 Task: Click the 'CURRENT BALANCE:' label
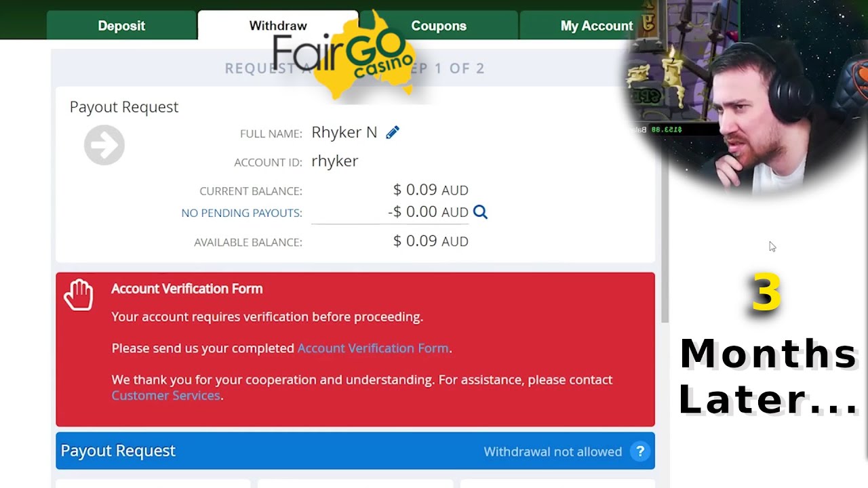(x=251, y=191)
